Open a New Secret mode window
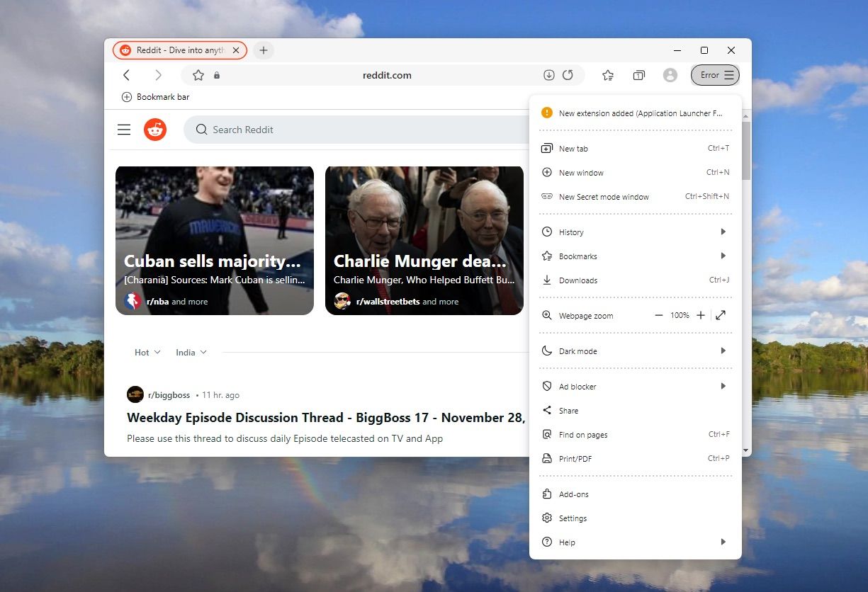The width and height of the screenshot is (868, 592). 604,196
